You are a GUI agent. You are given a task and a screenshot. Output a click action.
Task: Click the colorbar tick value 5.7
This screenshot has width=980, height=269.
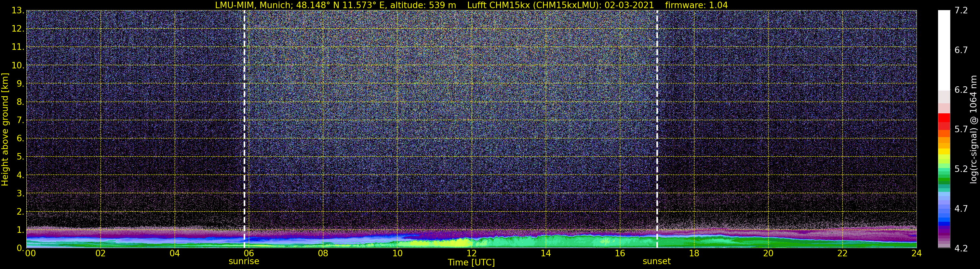(961, 130)
